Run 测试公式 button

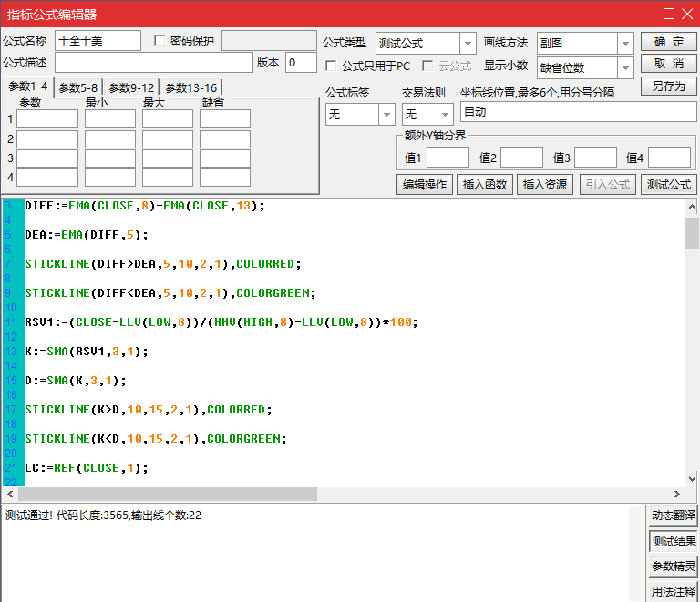pyautogui.click(x=667, y=184)
